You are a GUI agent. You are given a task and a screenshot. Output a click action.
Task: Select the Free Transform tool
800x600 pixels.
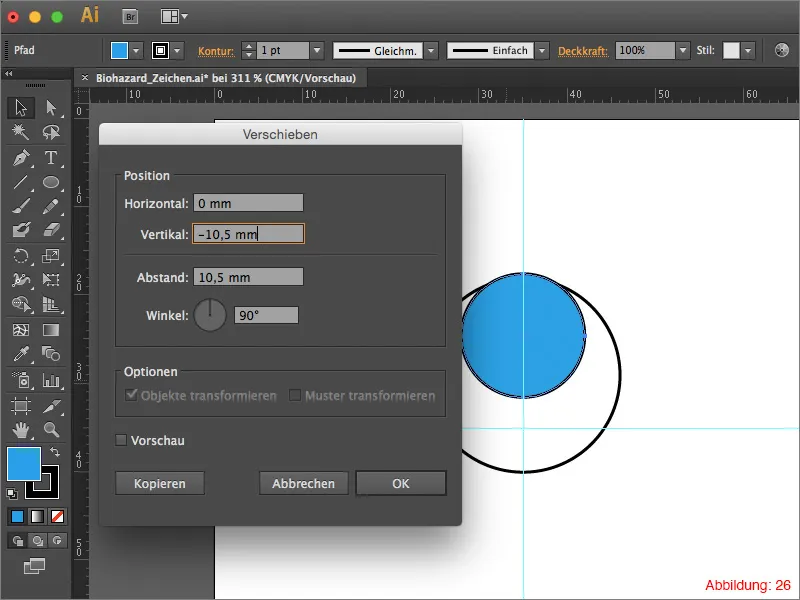[51, 280]
